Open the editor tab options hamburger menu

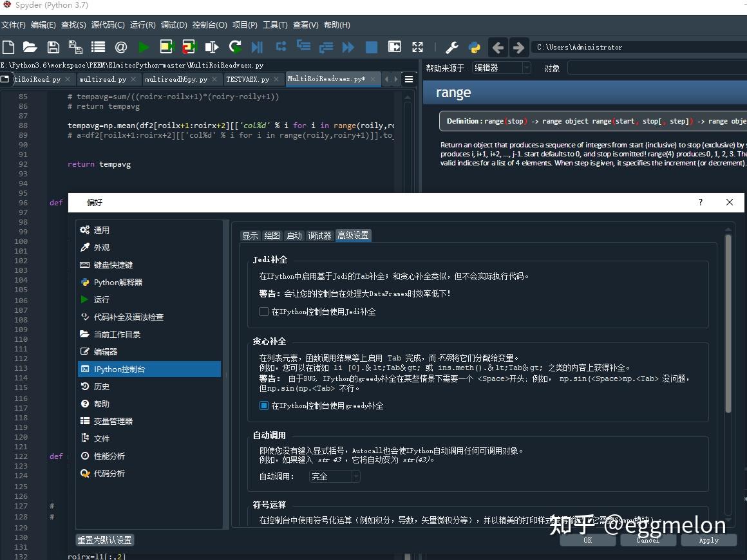(x=409, y=79)
